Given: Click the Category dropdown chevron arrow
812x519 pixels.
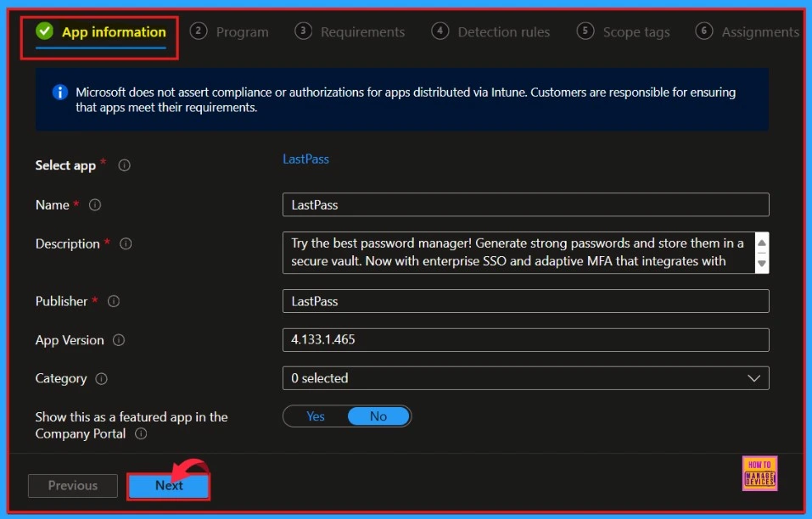Looking at the screenshot, I should (x=754, y=378).
